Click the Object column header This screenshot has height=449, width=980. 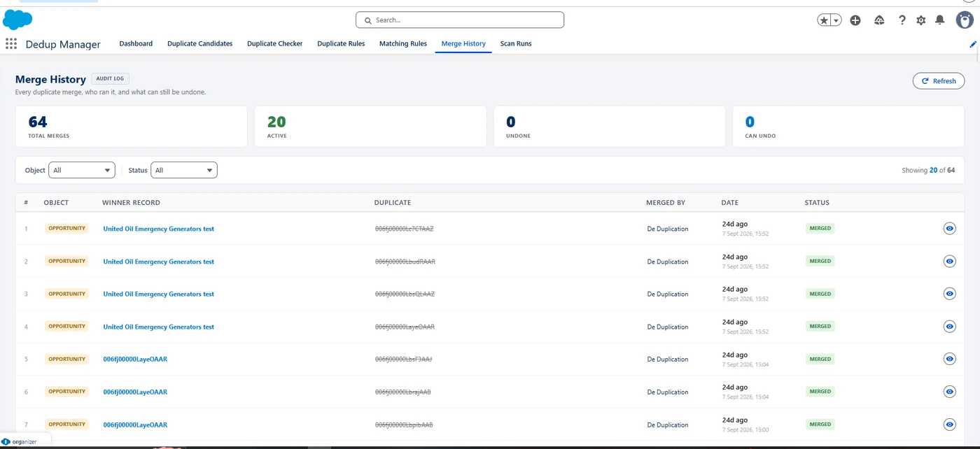[x=56, y=203]
